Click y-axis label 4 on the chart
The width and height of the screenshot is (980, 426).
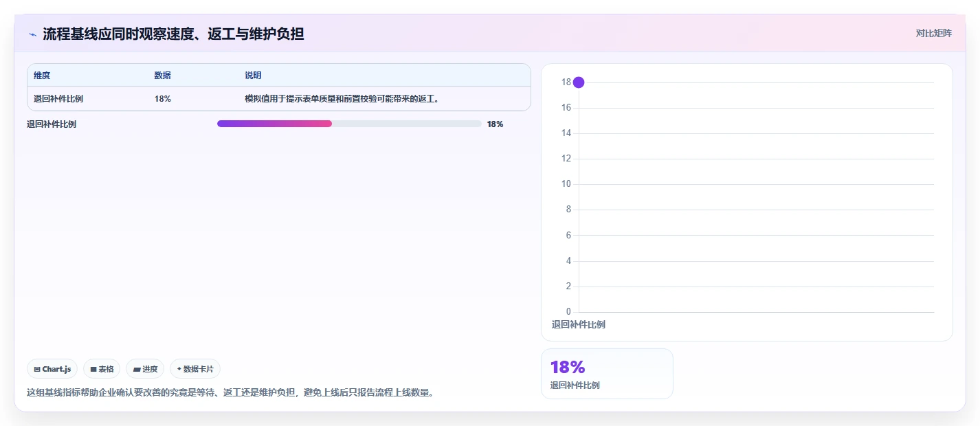[568, 261]
